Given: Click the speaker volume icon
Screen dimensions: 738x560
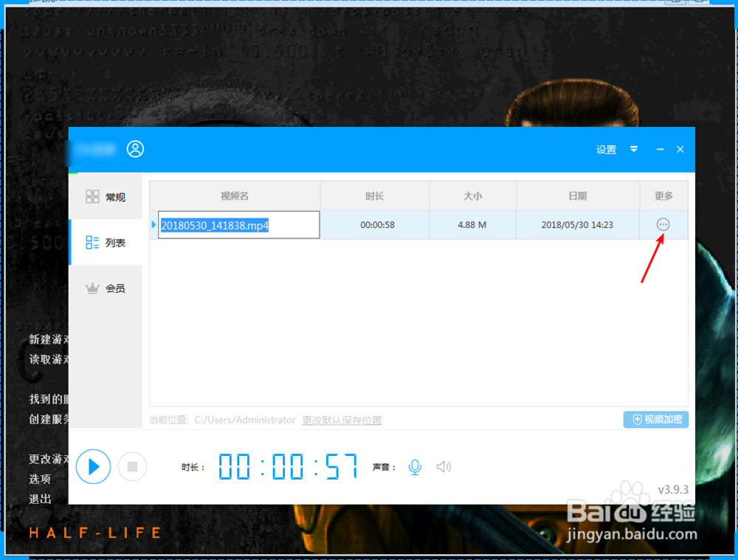Looking at the screenshot, I should click(x=444, y=466).
